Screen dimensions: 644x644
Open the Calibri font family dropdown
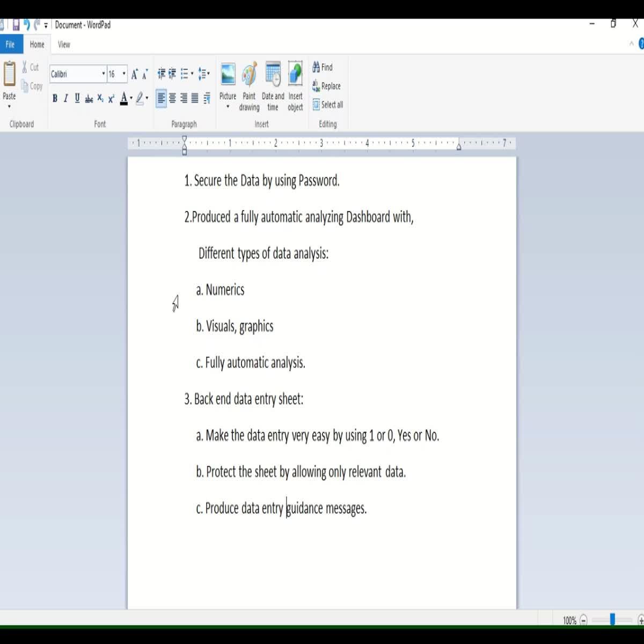103,74
